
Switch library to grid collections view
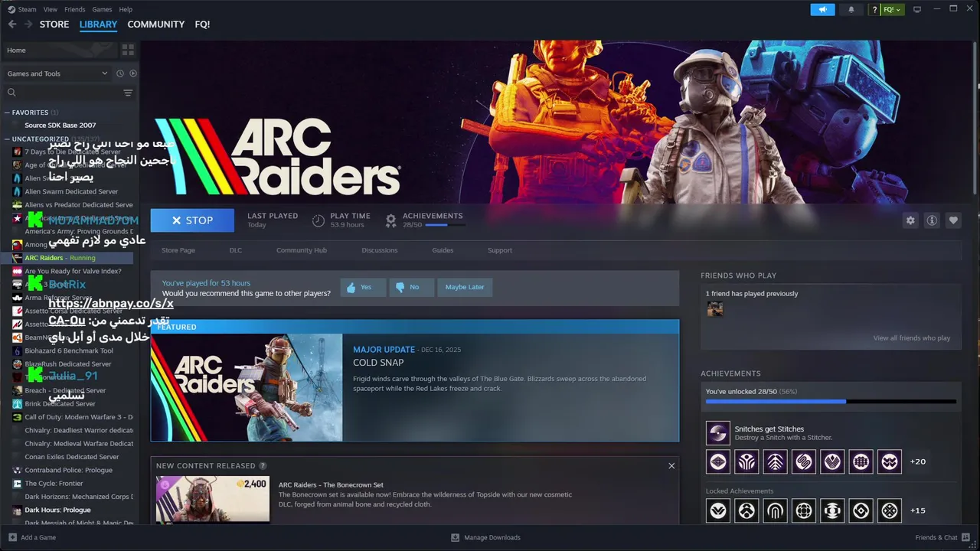(x=128, y=50)
